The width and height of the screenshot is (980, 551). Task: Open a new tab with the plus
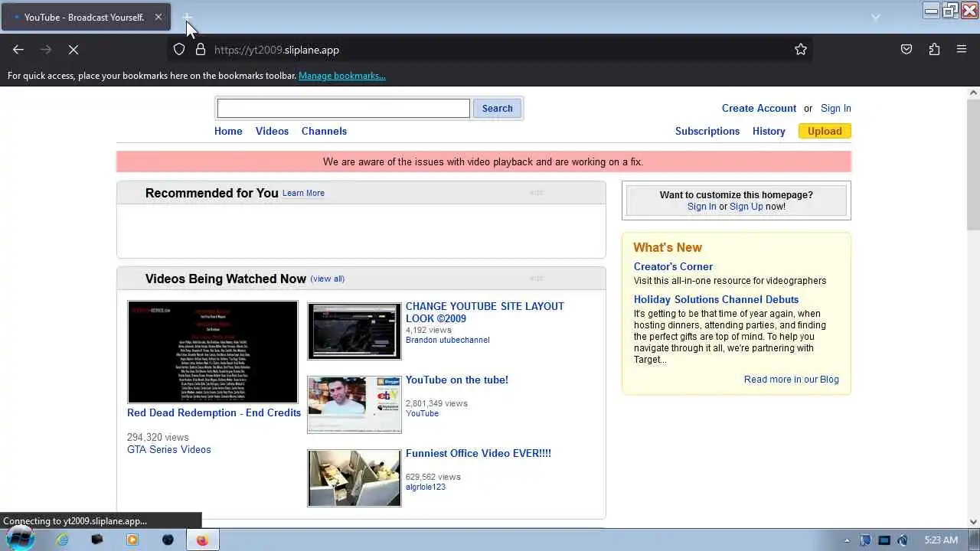click(187, 17)
